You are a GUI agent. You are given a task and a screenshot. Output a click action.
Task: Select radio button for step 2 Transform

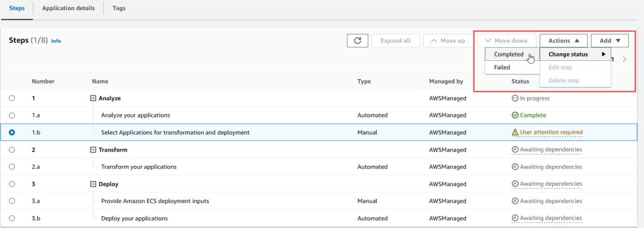[11, 149]
